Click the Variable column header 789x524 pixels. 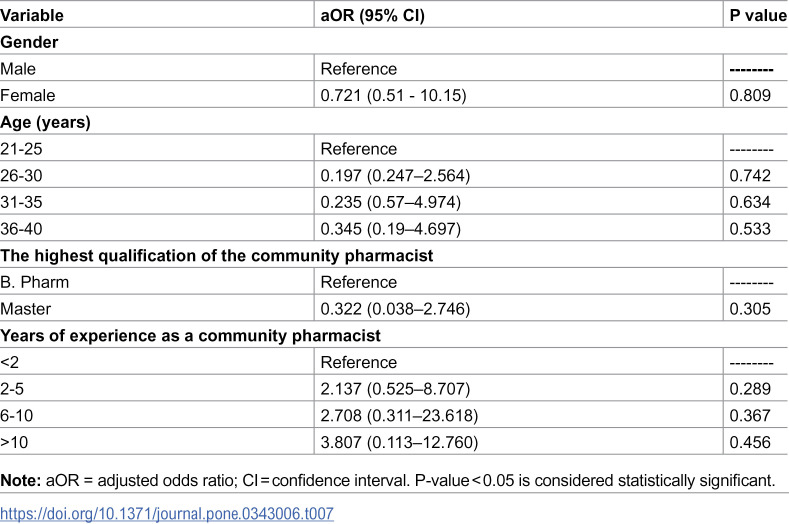[x=32, y=15]
